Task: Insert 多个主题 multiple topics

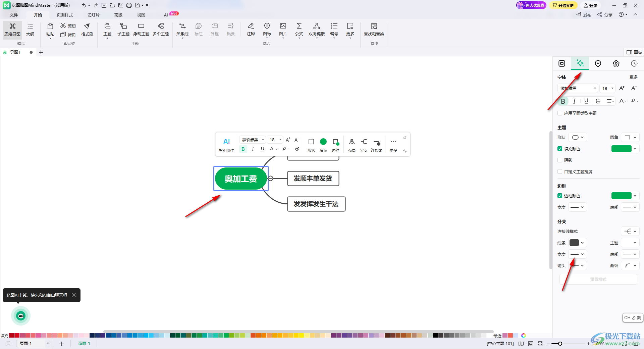Action: [x=161, y=30]
